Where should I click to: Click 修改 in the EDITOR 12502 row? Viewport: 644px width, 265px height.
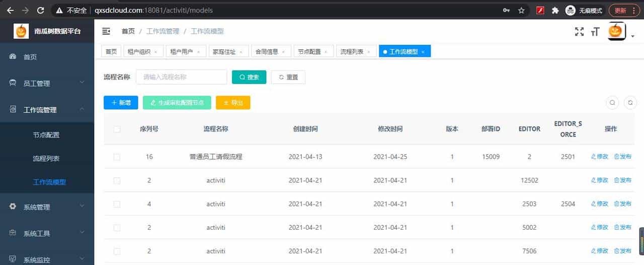tap(600, 180)
